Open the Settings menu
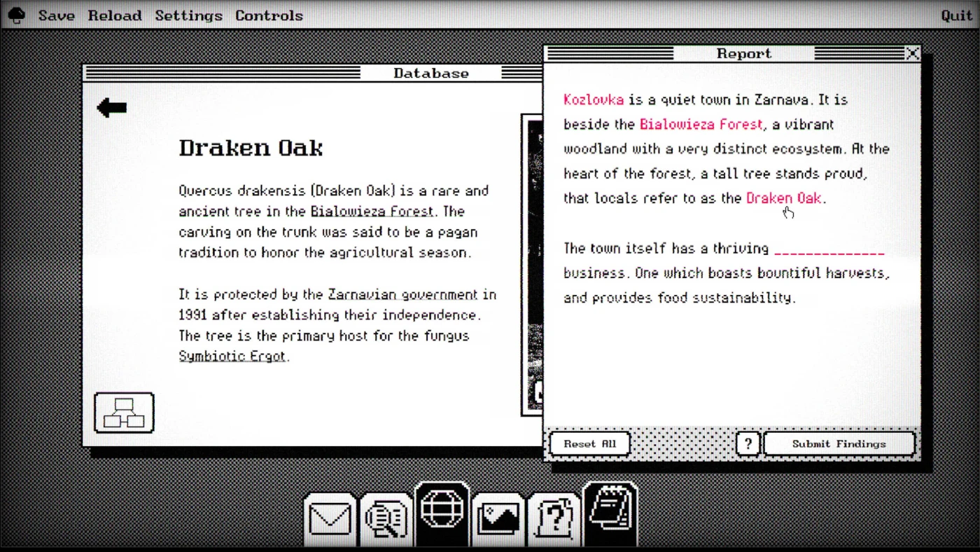Screen dimensions: 980x552 [x=188, y=15]
